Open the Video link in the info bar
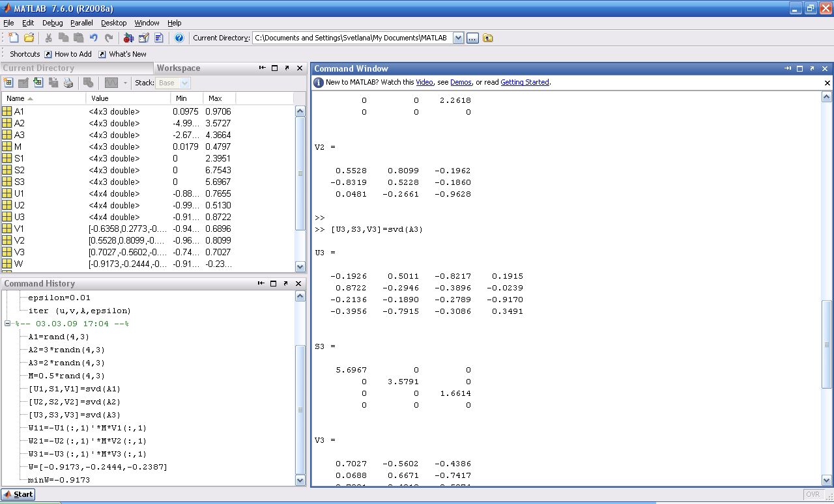Image resolution: width=834 pixels, height=504 pixels. (424, 83)
